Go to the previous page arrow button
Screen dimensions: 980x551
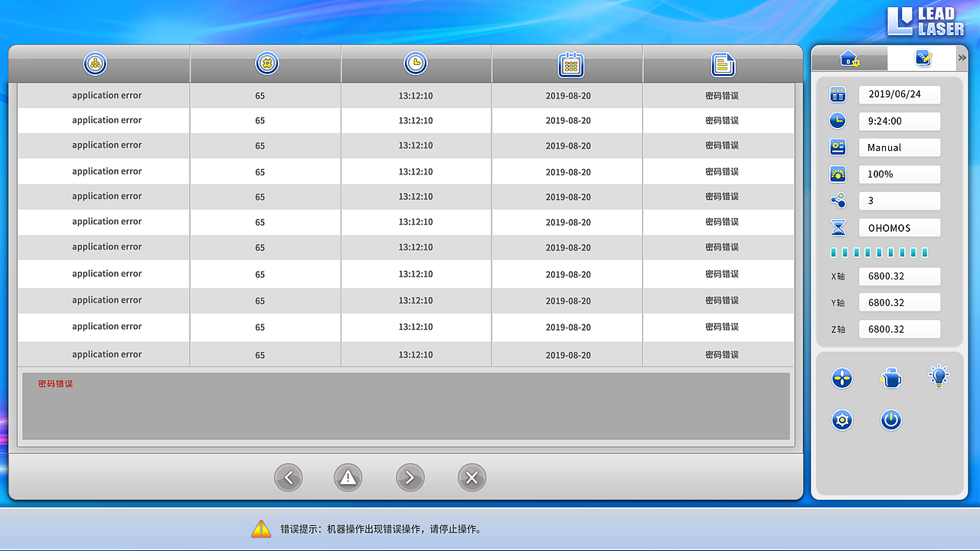click(289, 478)
